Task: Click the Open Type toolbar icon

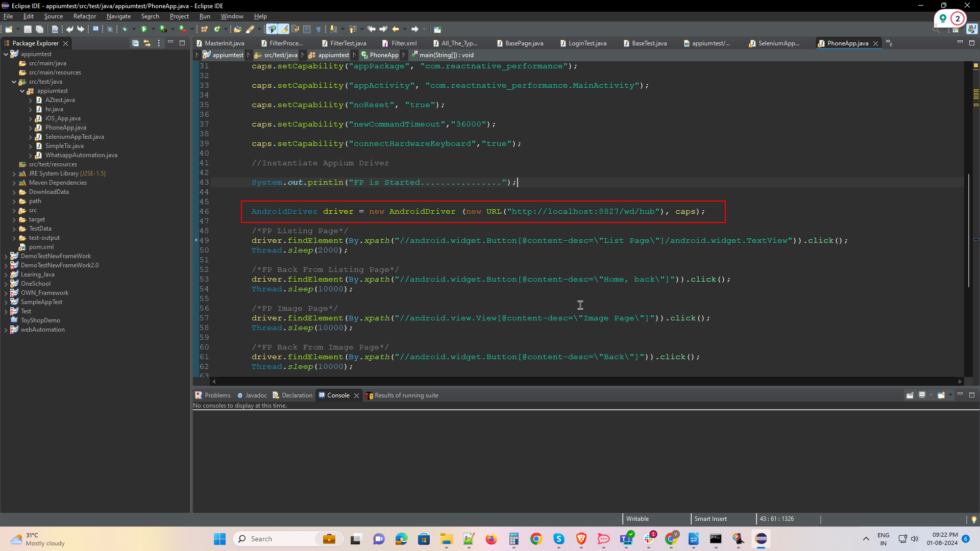Action: tap(237, 29)
